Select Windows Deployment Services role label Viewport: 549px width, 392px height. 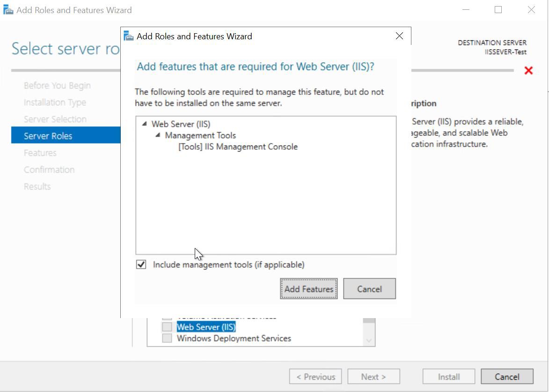click(234, 338)
